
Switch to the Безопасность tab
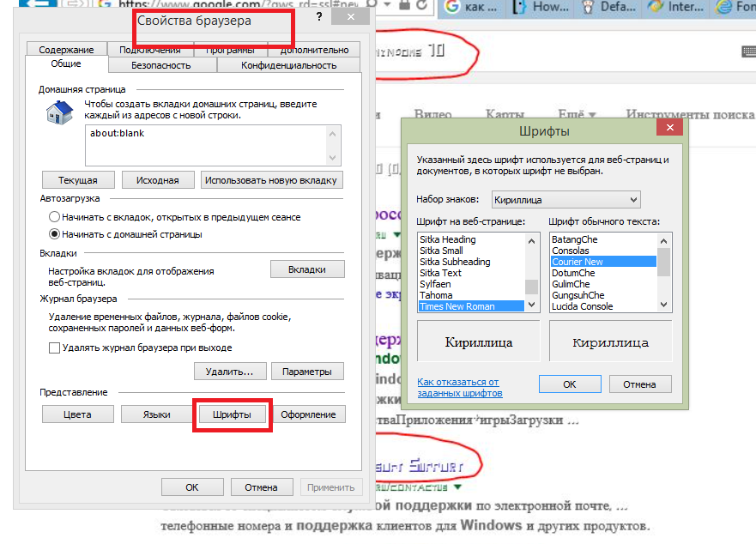pos(161,65)
